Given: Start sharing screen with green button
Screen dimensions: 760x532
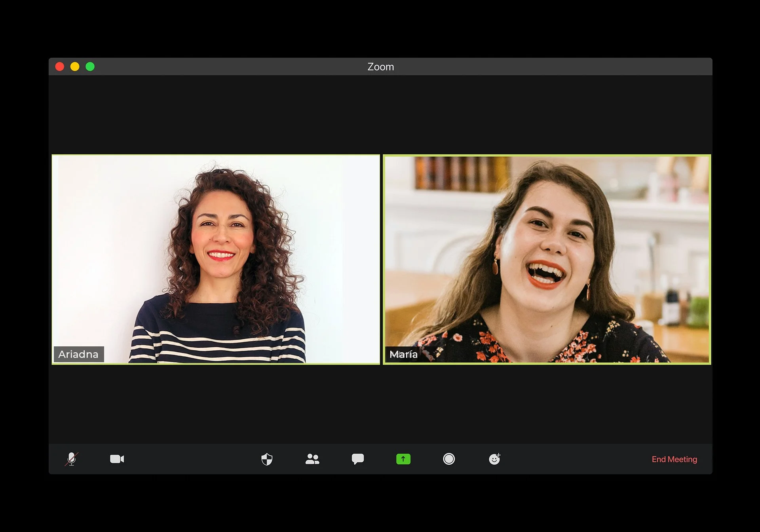Looking at the screenshot, I should [x=403, y=459].
